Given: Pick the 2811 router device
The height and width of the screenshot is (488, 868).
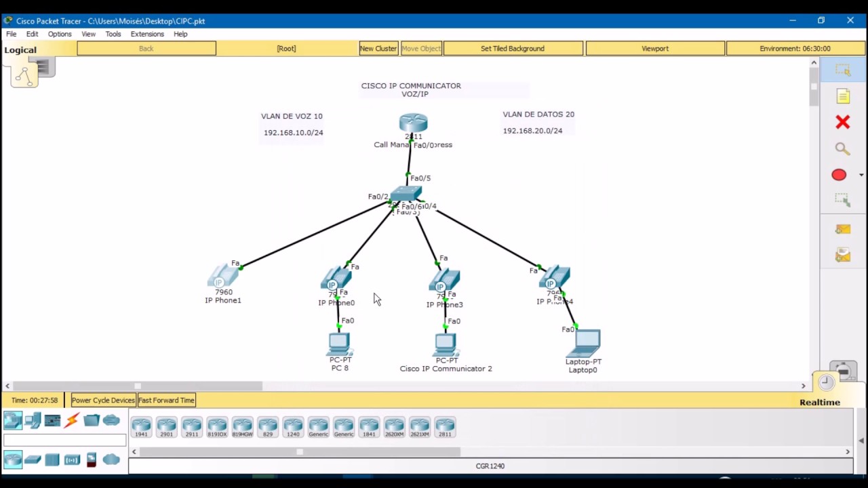Looking at the screenshot, I should (x=445, y=427).
